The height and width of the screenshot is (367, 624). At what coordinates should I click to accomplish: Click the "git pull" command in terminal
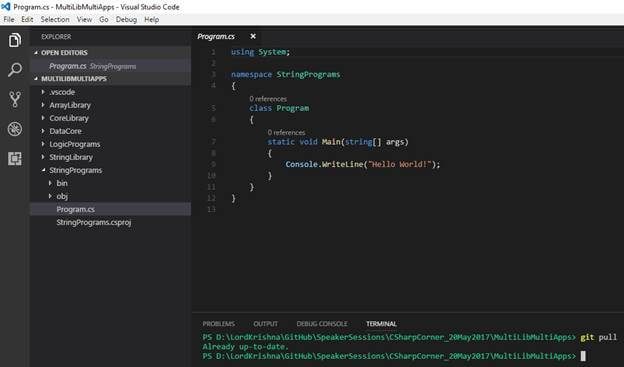pos(599,337)
